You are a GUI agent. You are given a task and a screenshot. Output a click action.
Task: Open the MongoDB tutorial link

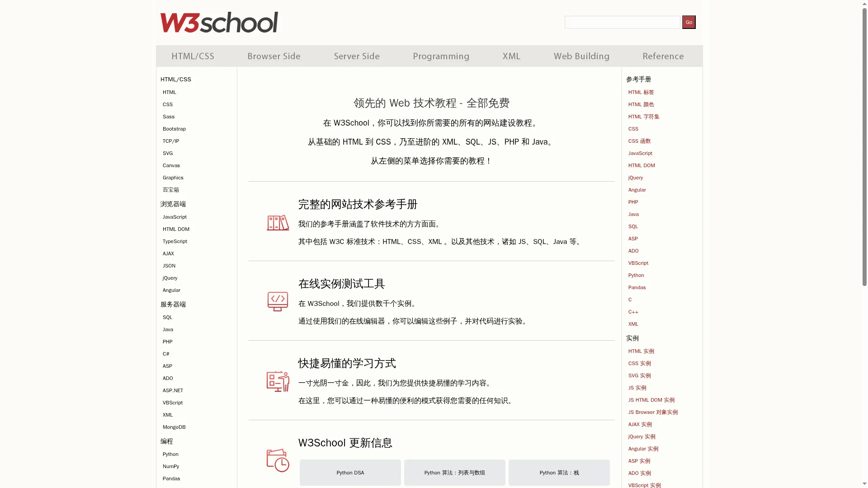click(174, 427)
